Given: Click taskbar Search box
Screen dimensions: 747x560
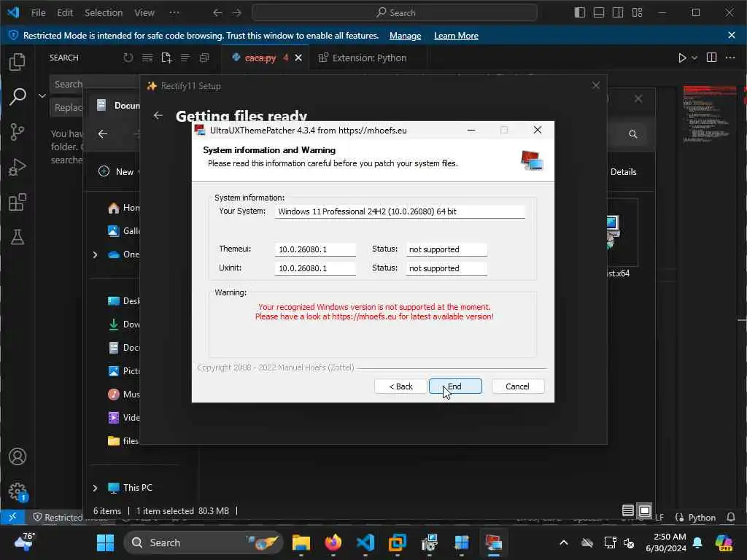Looking at the screenshot, I should [204, 542].
